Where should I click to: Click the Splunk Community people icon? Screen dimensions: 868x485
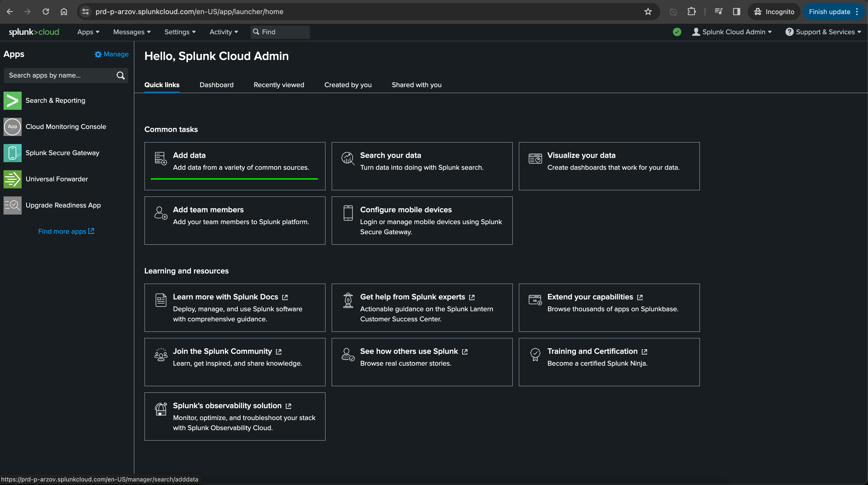(161, 355)
